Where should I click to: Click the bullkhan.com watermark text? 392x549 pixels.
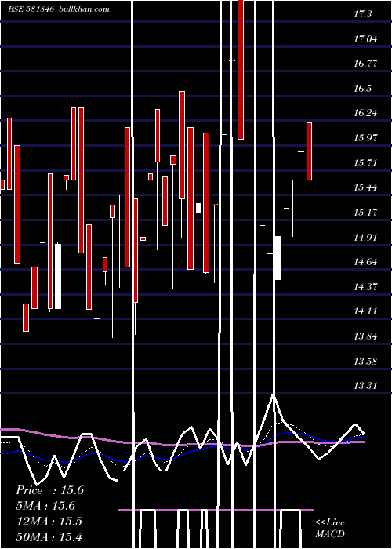(85, 9)
